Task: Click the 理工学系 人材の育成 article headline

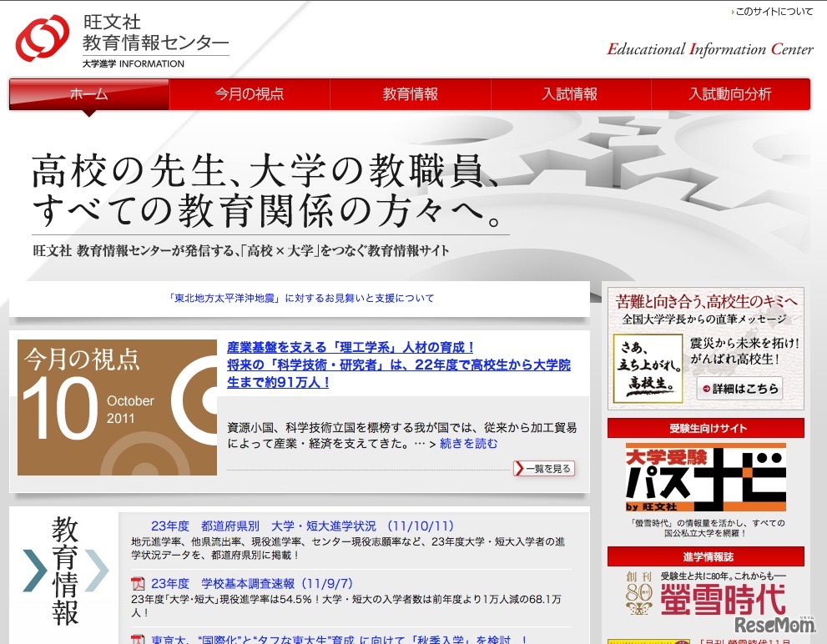Action: point(350,347)
